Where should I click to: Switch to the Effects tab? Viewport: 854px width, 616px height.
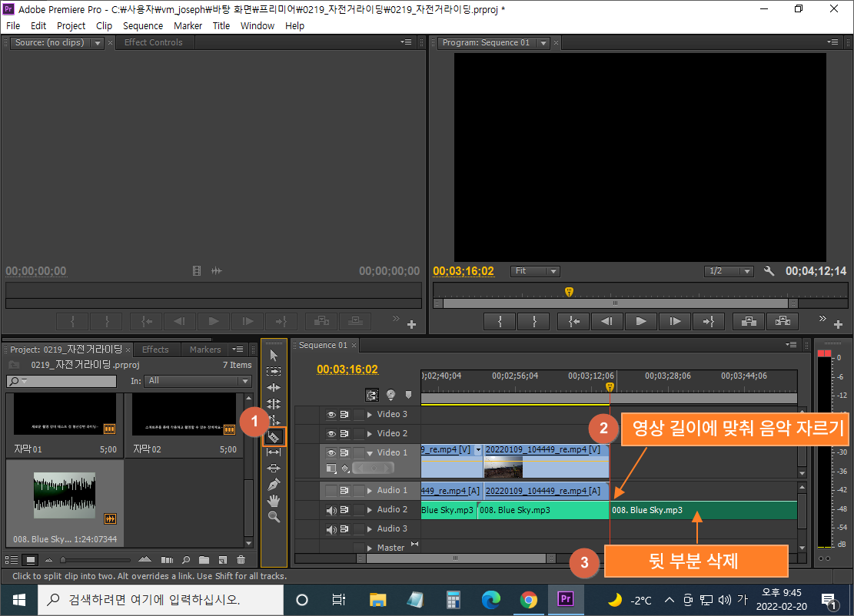pyautogui.click(x=155, y=349)
